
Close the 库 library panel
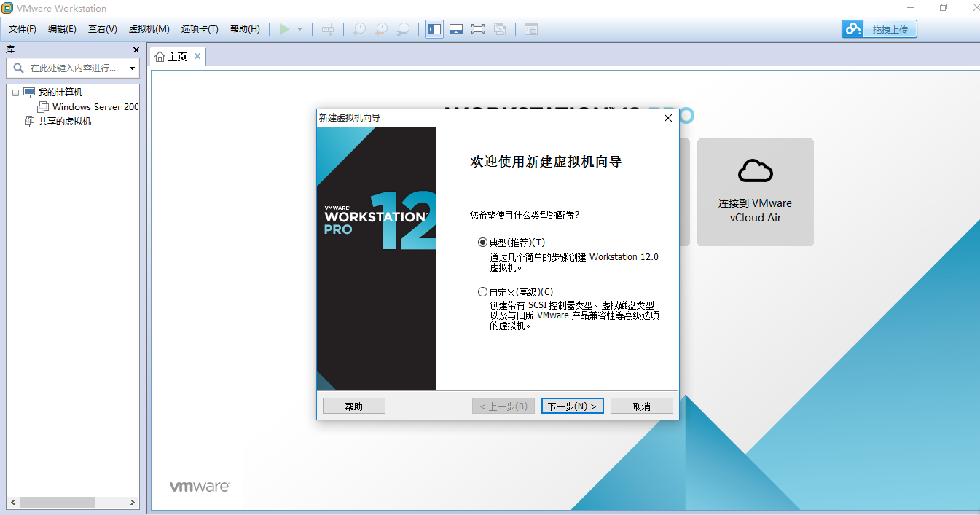[x=136, y=50]
